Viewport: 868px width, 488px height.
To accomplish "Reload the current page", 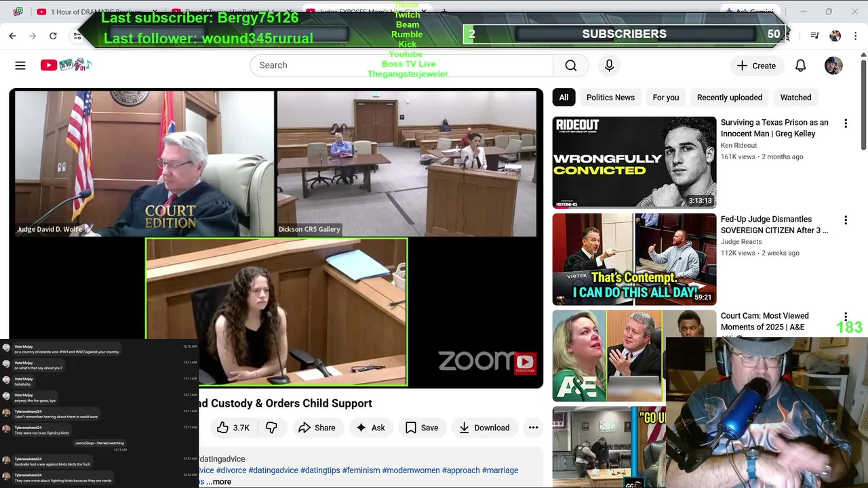I will [53, 36].
